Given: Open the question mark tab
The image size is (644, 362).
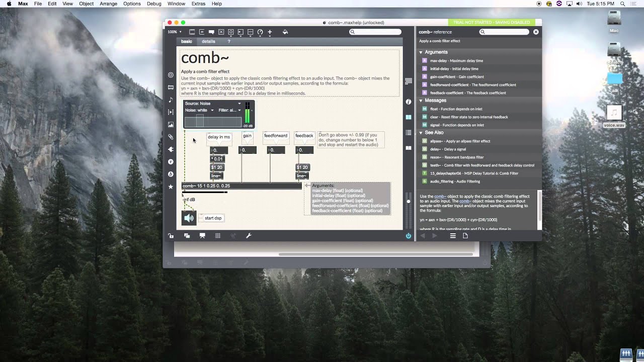Looking at the screenshot, I should [229, 41].
